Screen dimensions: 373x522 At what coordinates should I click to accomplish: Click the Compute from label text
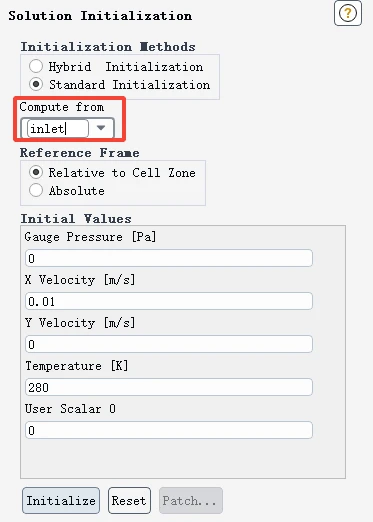pos(62,107)
